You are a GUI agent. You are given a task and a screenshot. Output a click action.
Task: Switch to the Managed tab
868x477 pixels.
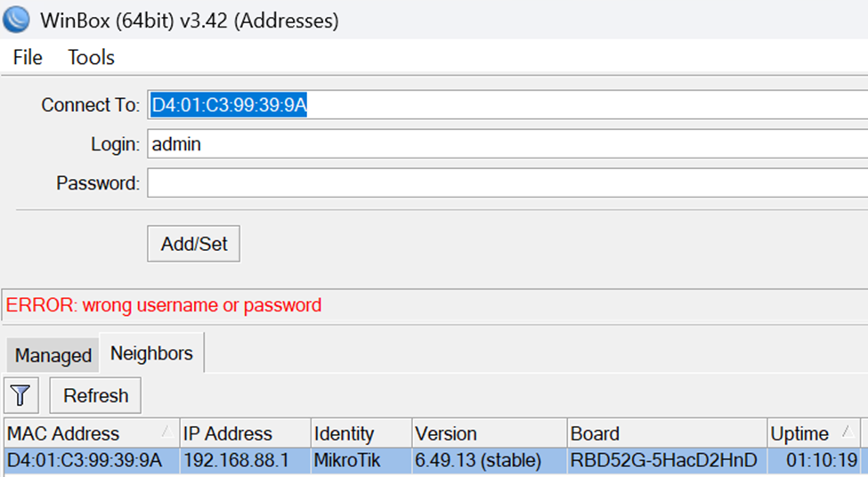pyautogui.click(x=53, y=355)
